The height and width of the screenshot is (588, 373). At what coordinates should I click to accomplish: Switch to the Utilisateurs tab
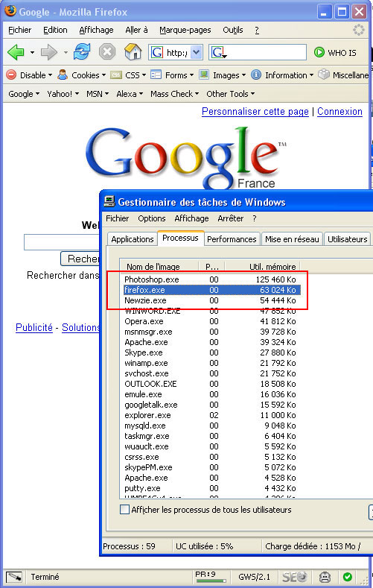(x=347, y=239)
